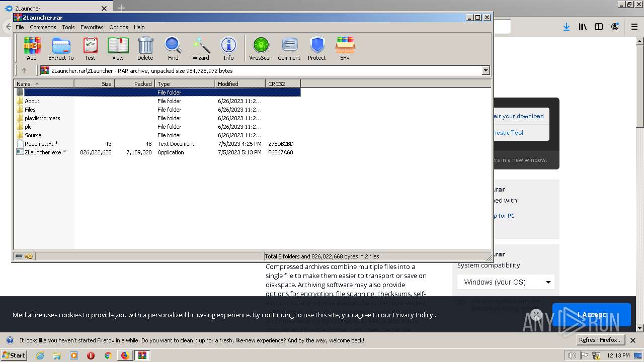Open the Firefox account icon
Screen dimensions: 644x362
point(615,27)
